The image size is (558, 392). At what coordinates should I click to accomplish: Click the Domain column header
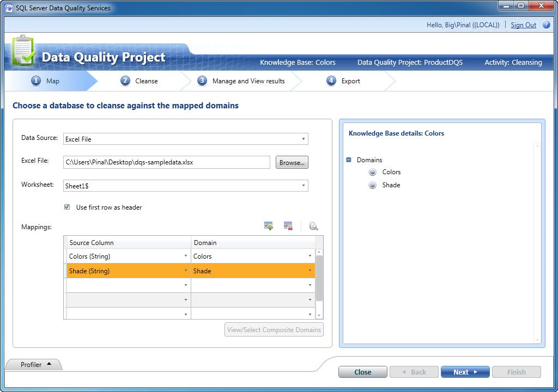pos(253,243)
